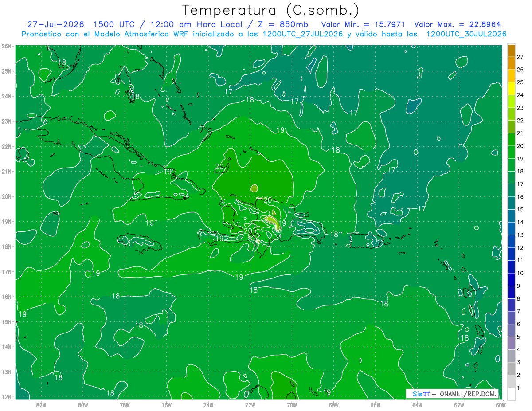Click the "16N" latitude axis label

pos(6,297)
